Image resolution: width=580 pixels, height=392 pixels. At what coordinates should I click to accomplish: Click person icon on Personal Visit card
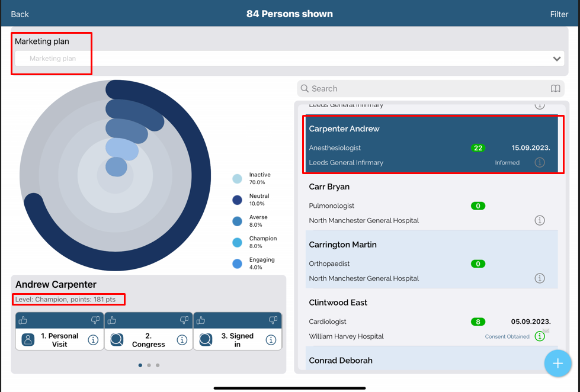pos(28,340)
